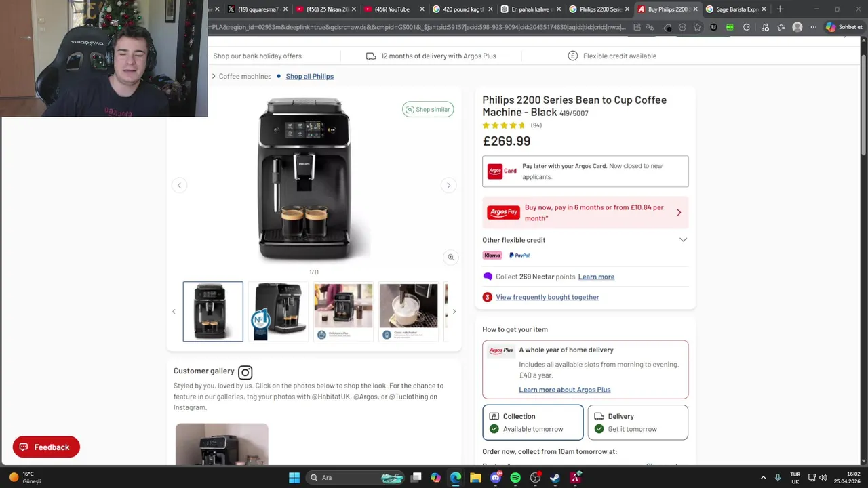868x488 pixels.
Task: Open a new browser tab
Action: (x=780, y=9)
